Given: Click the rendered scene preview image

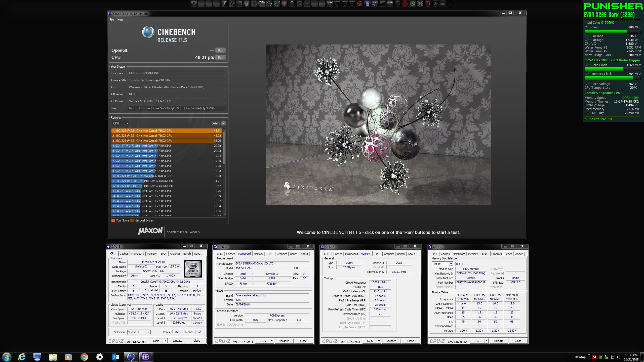Looking at the screenshot, I should (x=378, y=125).
